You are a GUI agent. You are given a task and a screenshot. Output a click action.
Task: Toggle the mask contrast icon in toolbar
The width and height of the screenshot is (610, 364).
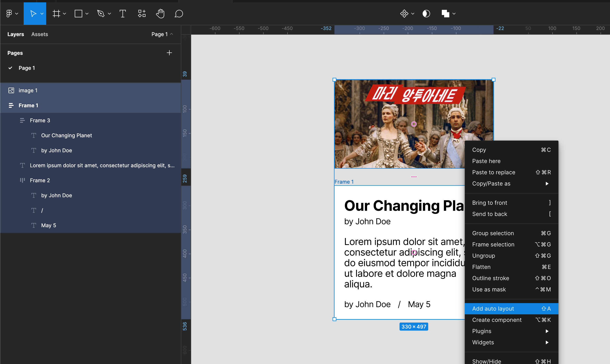click(426, 14)
